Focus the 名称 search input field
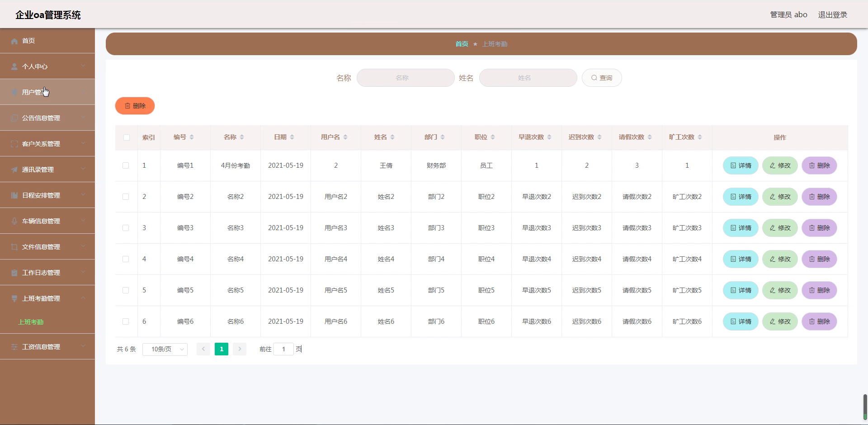 (x=406, y=78)
